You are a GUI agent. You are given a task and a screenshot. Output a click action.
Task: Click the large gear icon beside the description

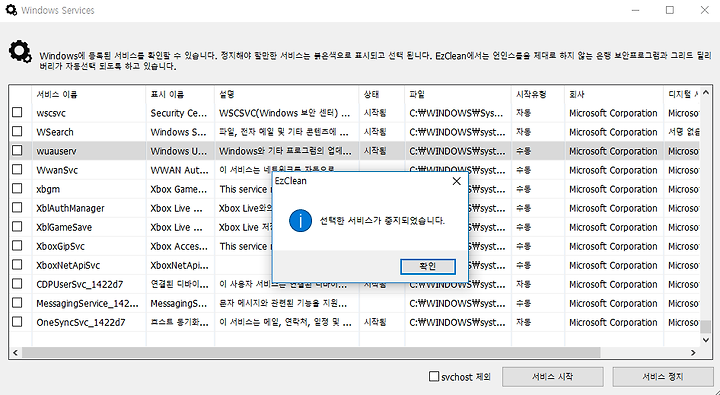click(x=20, y=51)
